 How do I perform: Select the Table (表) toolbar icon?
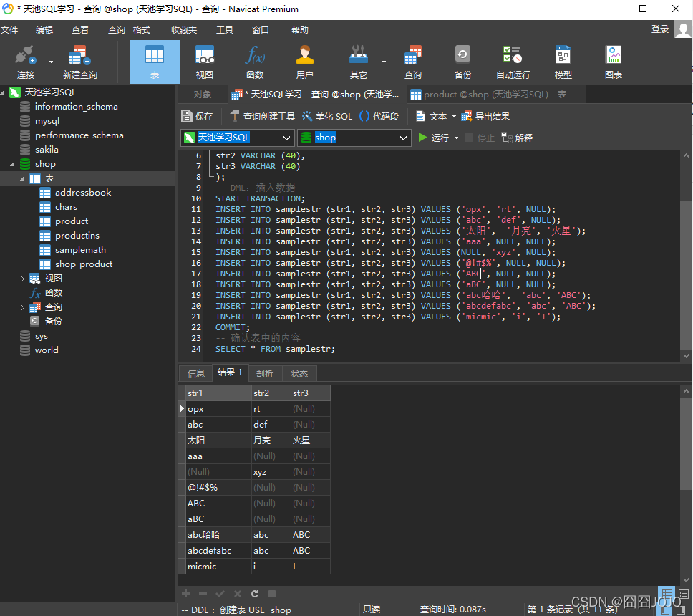point(155,62)
